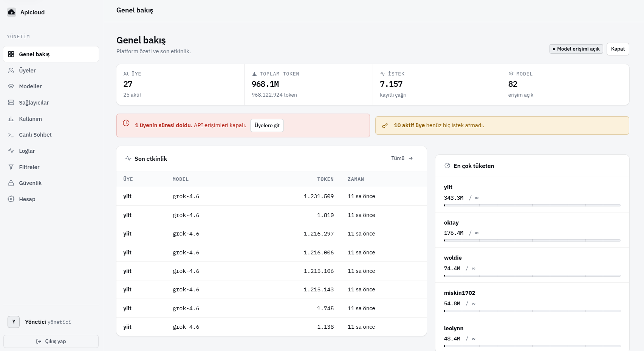This screenshot has height=351, width=644.
Task: Open Sağlayıcılar server icon in sidebar
Action: [11, 103]
